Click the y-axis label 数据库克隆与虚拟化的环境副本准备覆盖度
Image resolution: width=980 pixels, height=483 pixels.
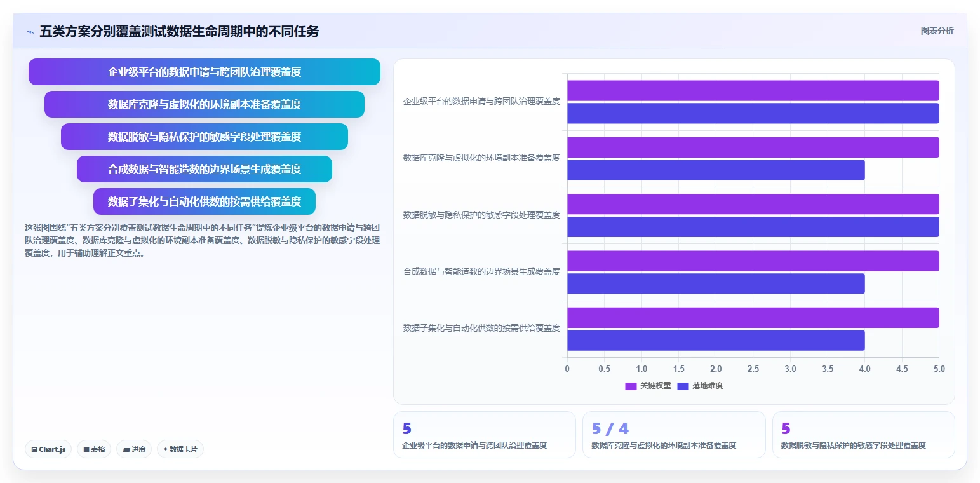[481, 158]
